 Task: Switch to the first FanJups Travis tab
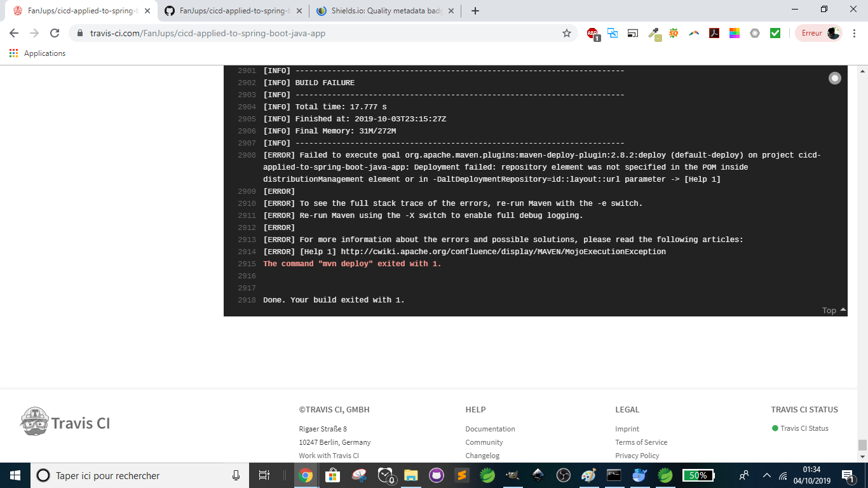point(81,11)
